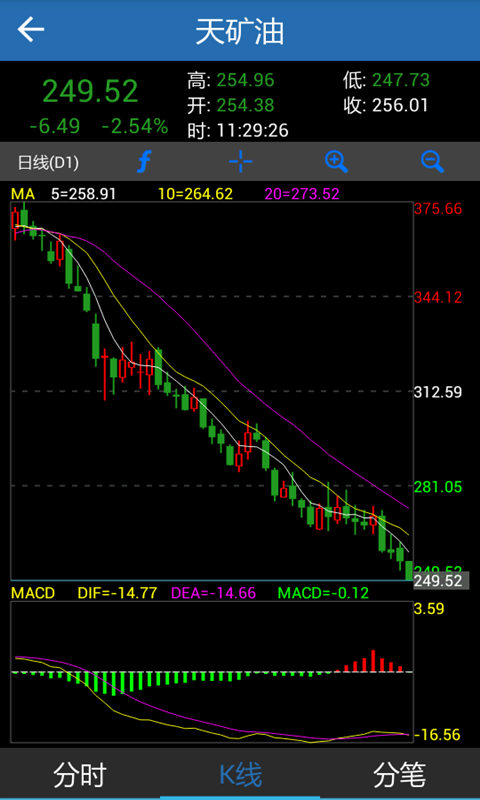This screenshot has width=480, height=800.
Task: Tap the 天矿油 title
Action: 240,31
